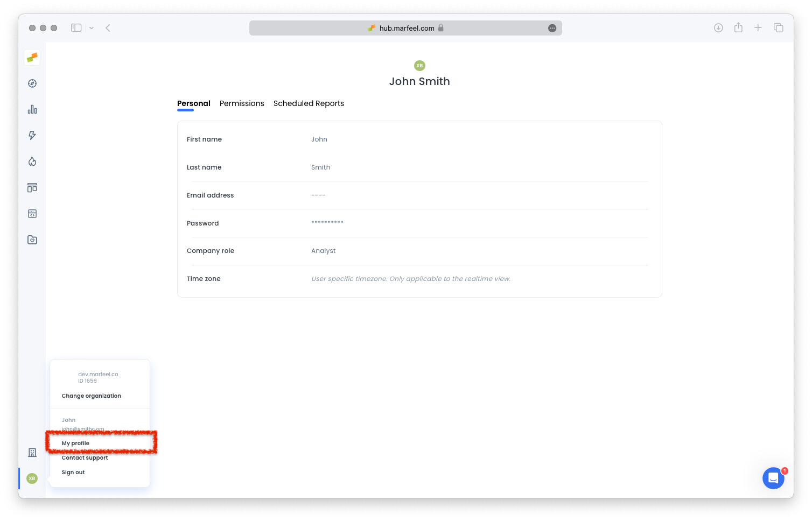812x521 pixels.
Task: Open the favorites folder icon with heart
Action: [x=32, y=240]
